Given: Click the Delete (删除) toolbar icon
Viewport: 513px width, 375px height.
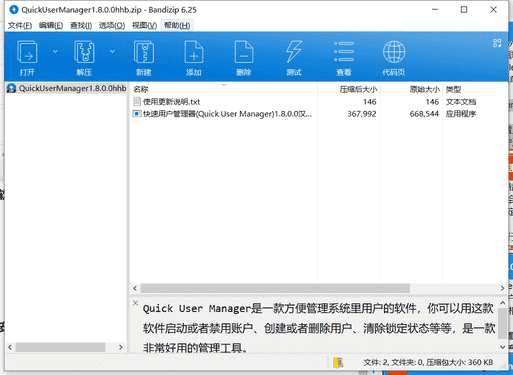Looking at the screenshot, I should pos(244,52).
